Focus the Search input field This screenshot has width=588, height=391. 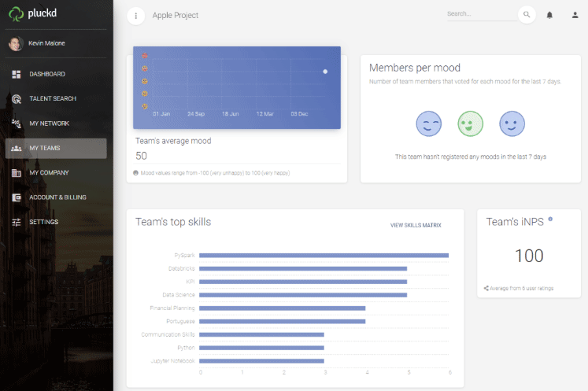pyautogui.click(x=482, y=14)
